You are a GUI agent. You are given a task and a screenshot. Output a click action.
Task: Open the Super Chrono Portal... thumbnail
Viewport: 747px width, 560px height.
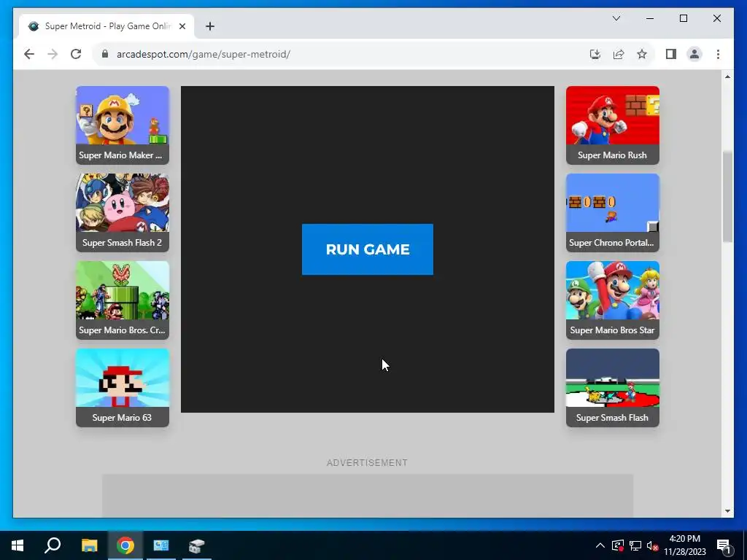point(613,213)
